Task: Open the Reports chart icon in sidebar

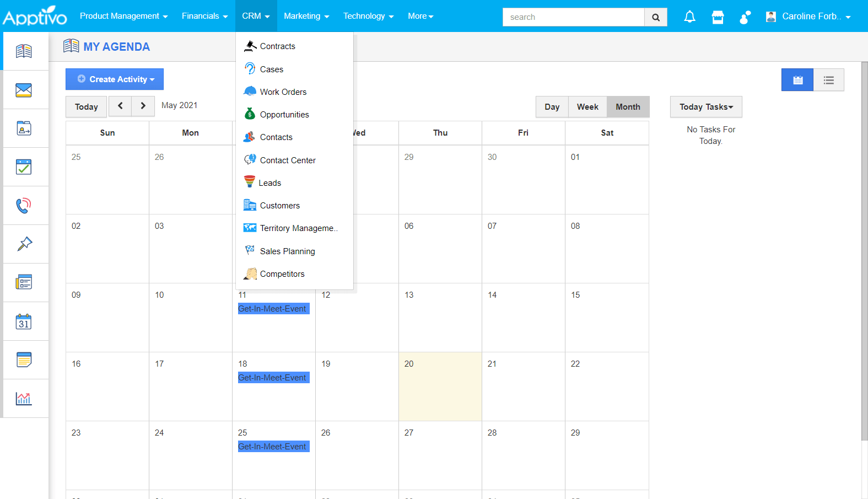Action: click(24, 398)
